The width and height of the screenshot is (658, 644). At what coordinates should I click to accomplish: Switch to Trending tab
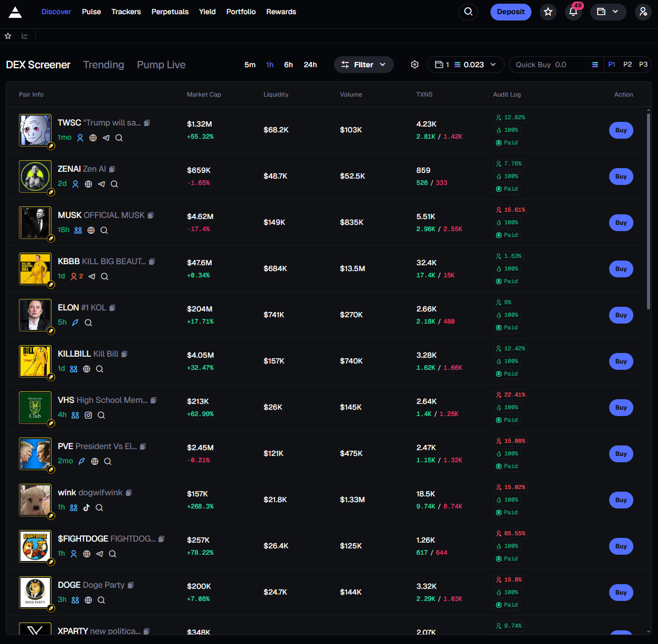(103, 65)
